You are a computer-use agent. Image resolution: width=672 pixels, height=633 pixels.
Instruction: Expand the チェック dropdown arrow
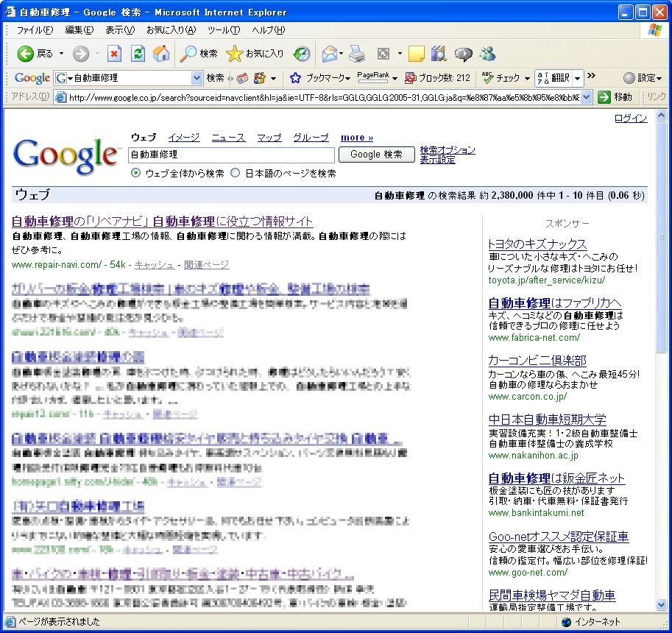click(x=527, y=79)
